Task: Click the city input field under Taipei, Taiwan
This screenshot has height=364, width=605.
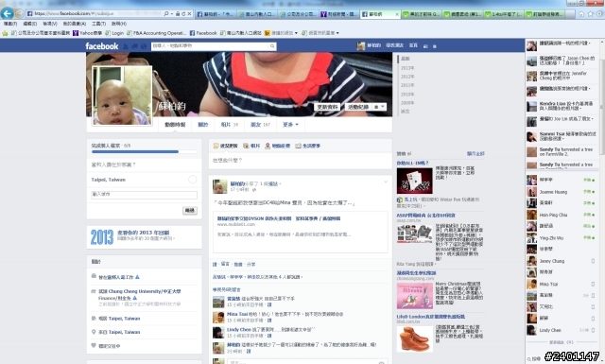Action: [x=144, y=195]
